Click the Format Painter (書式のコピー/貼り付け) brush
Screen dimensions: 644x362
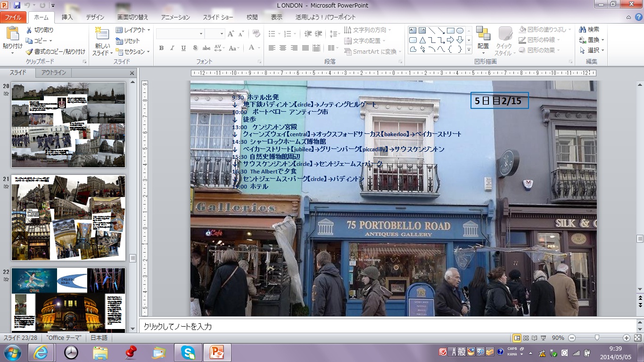56,52
